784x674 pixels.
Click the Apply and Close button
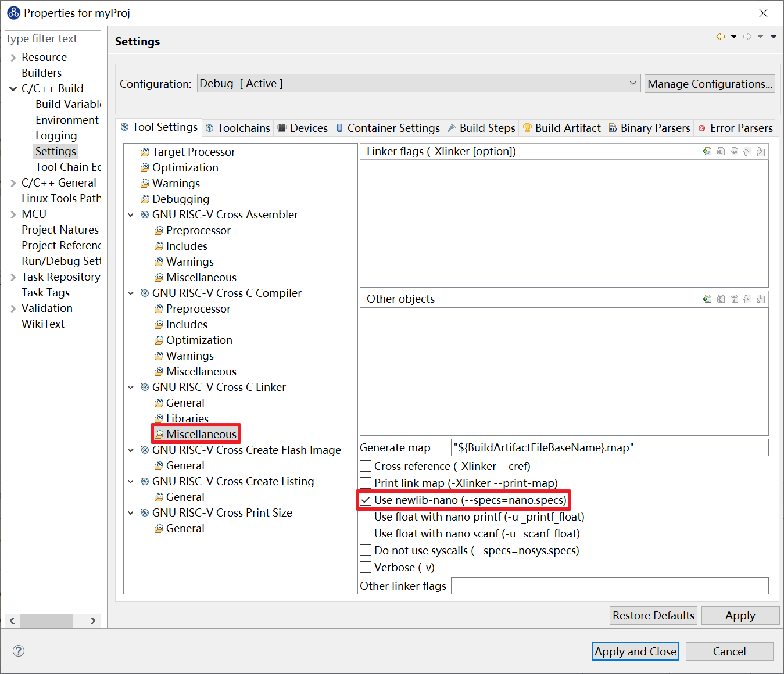click(x=635, y=651)
